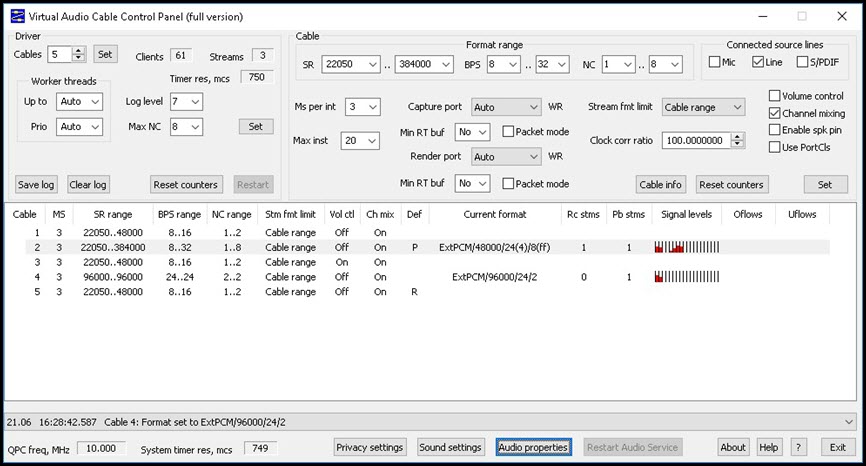
Task: Click the Exit button
Action: (838, 447)
